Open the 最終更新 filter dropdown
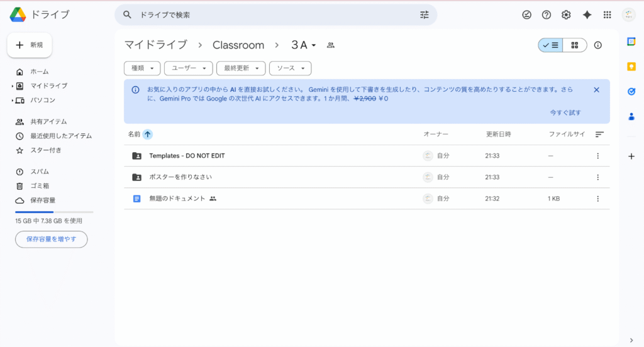The image size is (644, 347). 241,68
